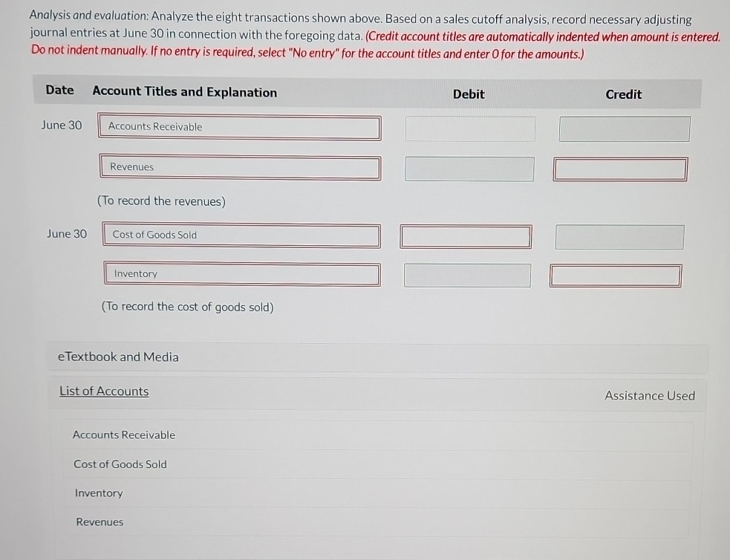Viewport: 730px width, 560px height.
Task: Click the Debit field beside Revenues
Action: [x=469, y=169]
